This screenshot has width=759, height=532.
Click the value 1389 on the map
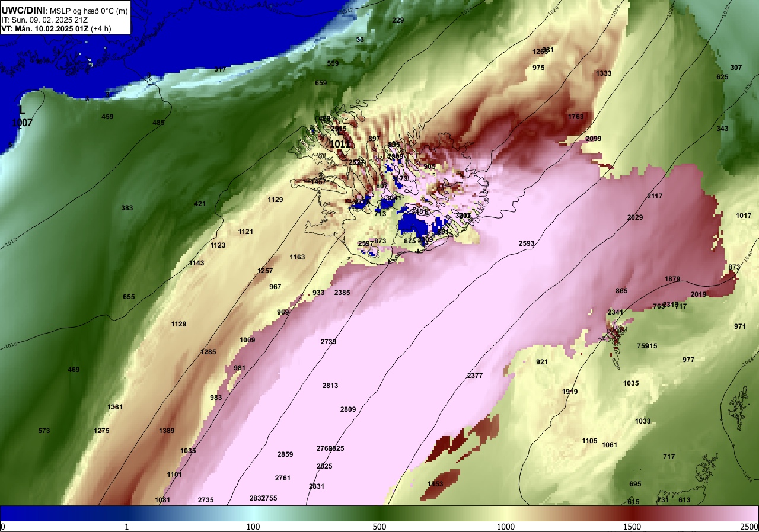pyautogui.click(x=167, y=431)
